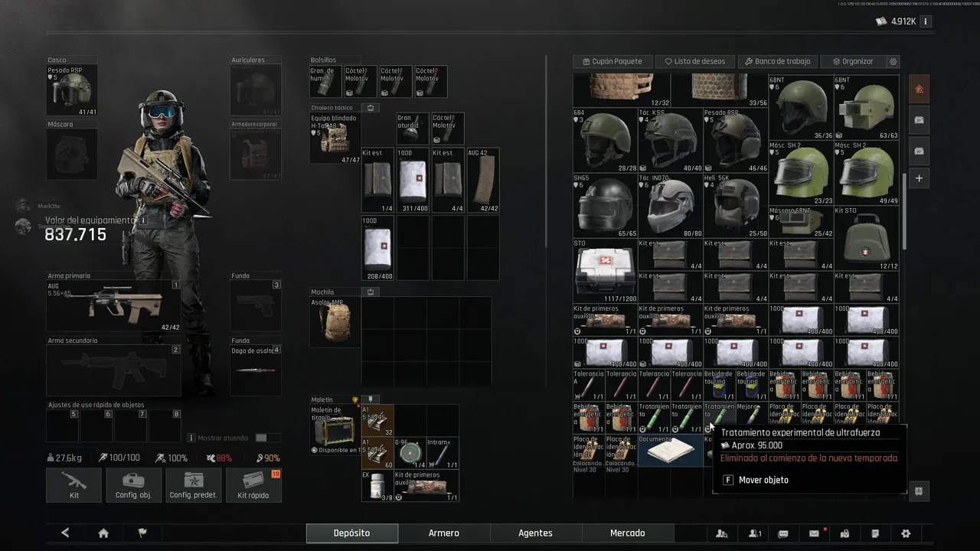980x551 pixels.
Task: Open Config. predet. button
Action: [x=194, y=485]
